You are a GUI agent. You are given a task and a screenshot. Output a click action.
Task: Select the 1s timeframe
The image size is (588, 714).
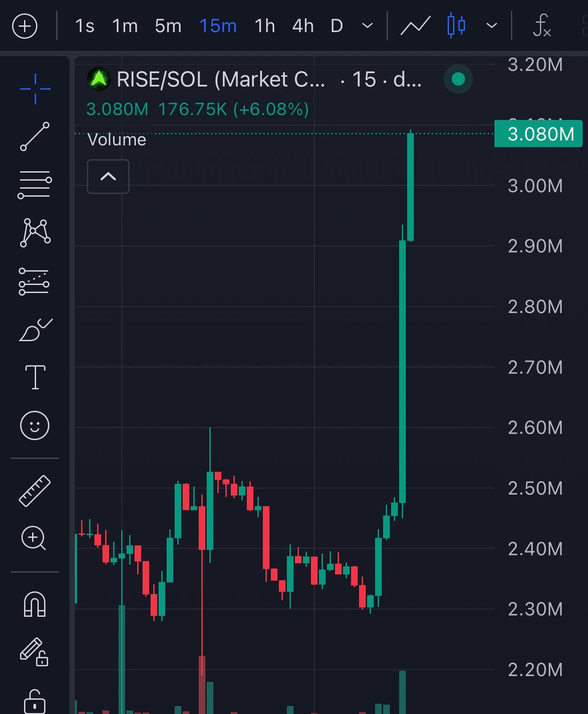tap(85, 26)
